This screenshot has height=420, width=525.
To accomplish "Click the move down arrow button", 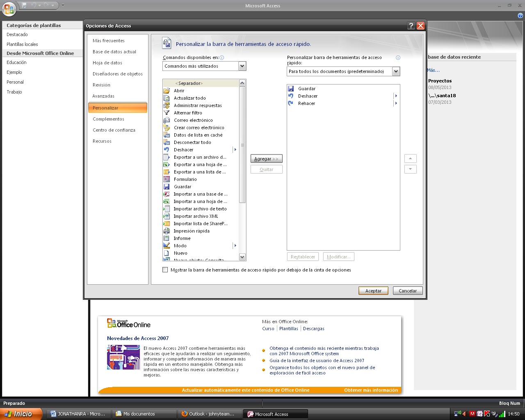I will (411, 169).
